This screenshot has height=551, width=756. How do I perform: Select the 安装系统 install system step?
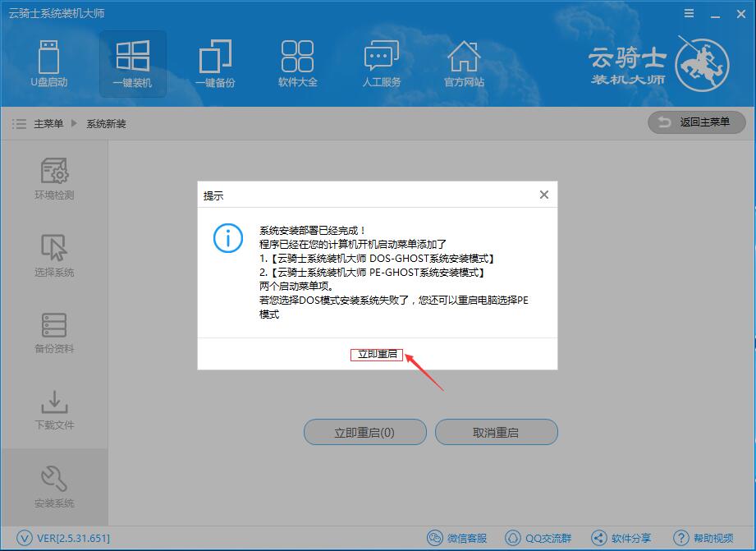53,484
